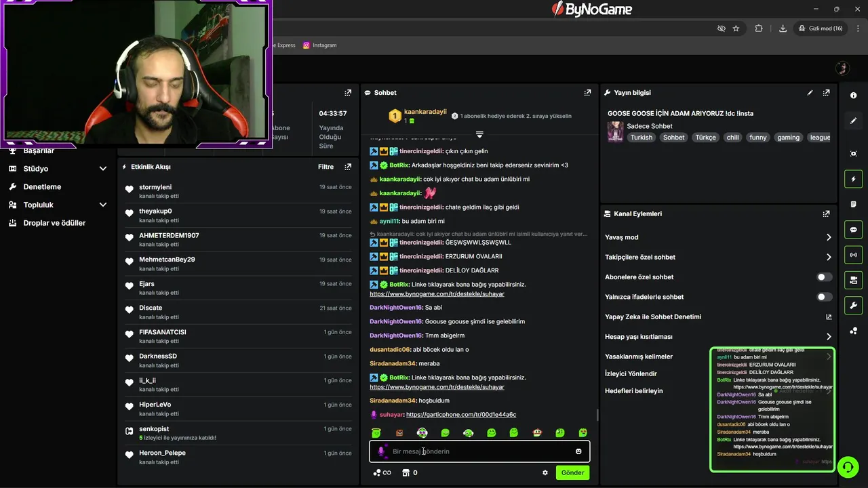
Task: Pop out the Etkinlik Akışı panel
Action: (x=348, y=167)
